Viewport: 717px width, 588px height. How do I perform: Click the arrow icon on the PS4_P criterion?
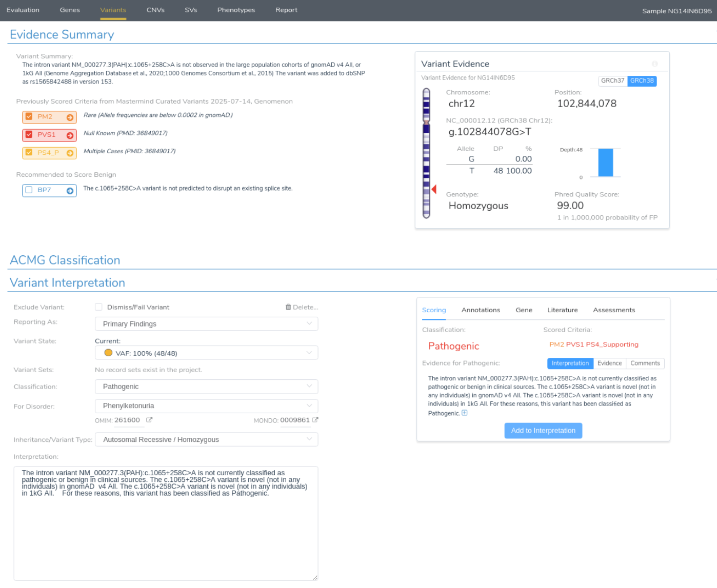click(70, 153)
